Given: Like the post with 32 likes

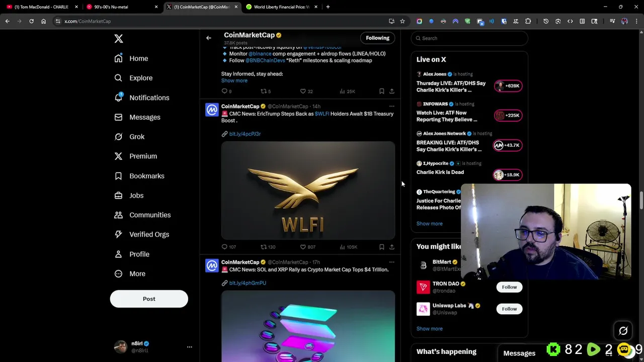Looking at the screenshot, I should [x=306, y=91].
